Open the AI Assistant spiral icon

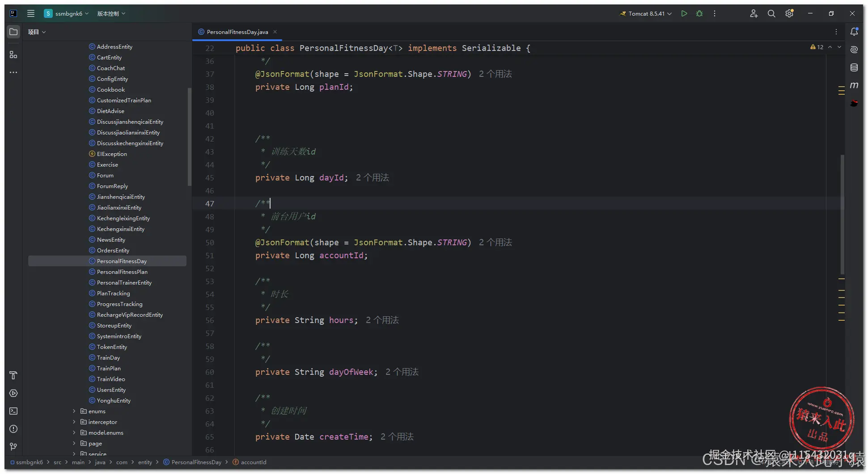point(854,50)
